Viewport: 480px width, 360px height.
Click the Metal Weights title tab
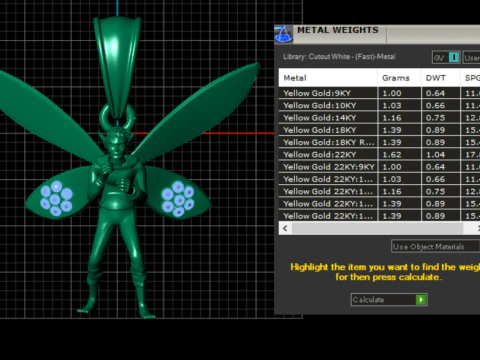338,30
